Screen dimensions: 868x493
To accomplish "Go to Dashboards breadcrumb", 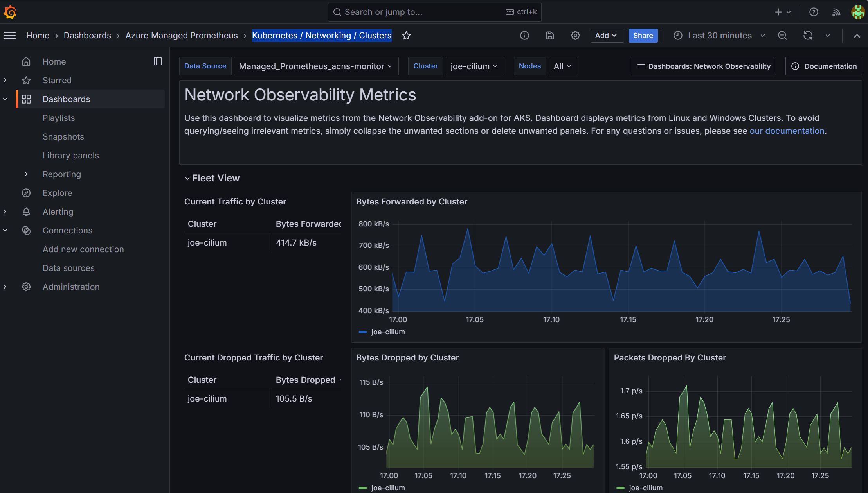I will click(x=87, y=36).
